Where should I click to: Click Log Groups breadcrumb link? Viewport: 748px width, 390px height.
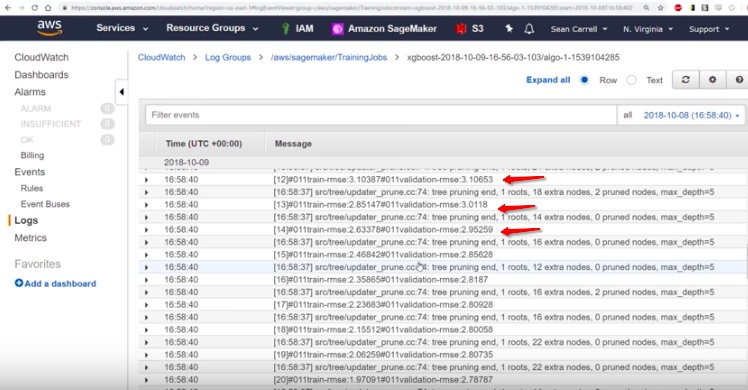(x=228, y=57)
